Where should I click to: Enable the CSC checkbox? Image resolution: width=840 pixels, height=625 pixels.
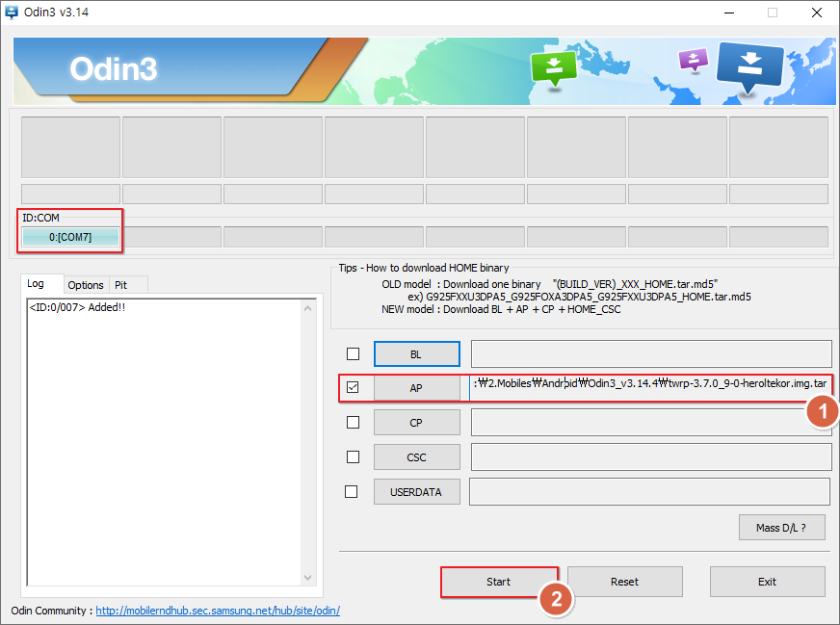tap(353, 456)
